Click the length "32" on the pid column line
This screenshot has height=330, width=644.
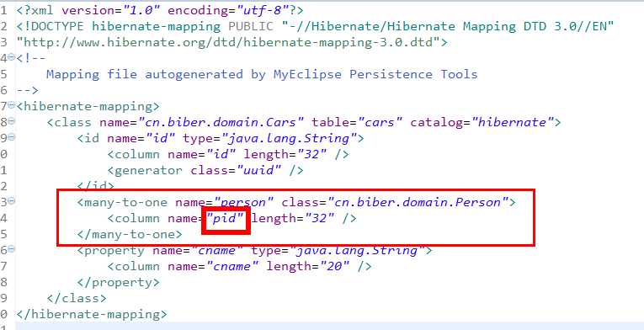(x=320, y=218)
